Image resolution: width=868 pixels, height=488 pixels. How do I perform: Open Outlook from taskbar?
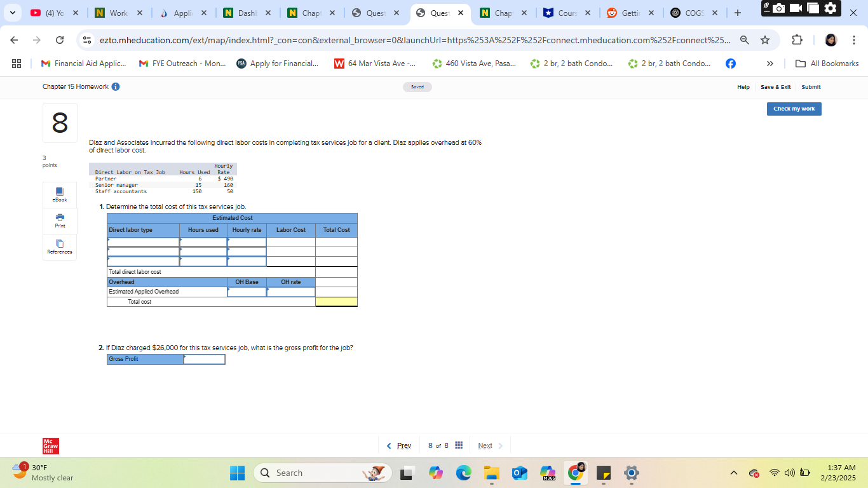click(x=519, y=473)
